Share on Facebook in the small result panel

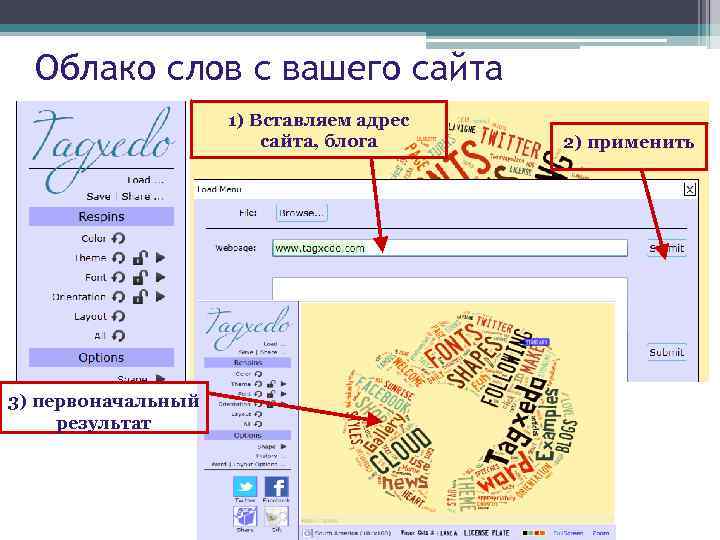276,487
